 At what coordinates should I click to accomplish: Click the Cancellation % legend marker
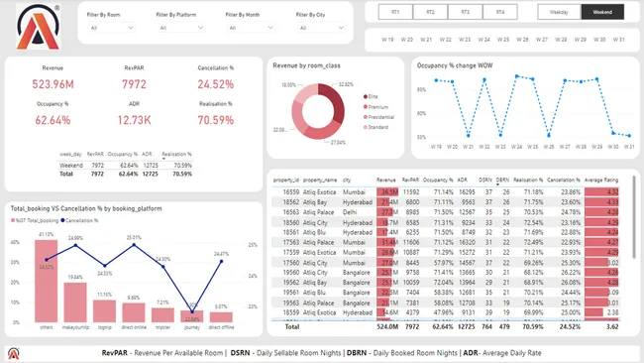click(x=62, y=220)
